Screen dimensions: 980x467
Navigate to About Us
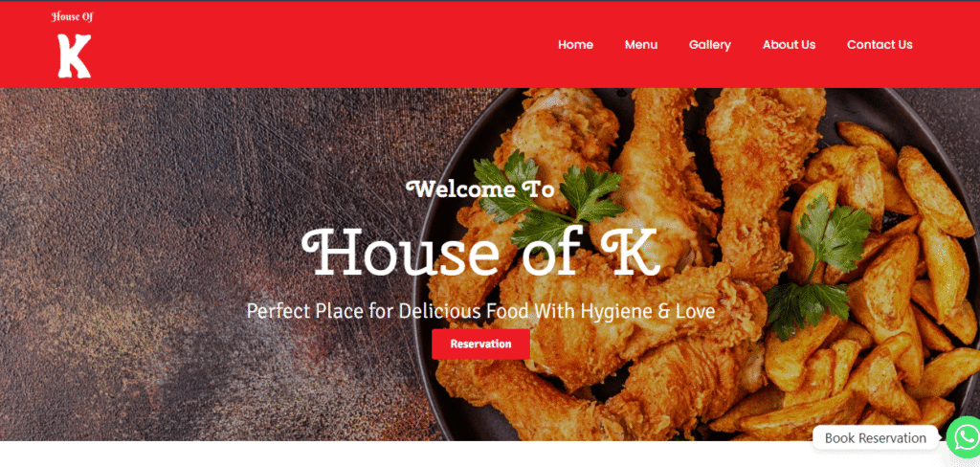pyautogui.click(x=789, y=44)
